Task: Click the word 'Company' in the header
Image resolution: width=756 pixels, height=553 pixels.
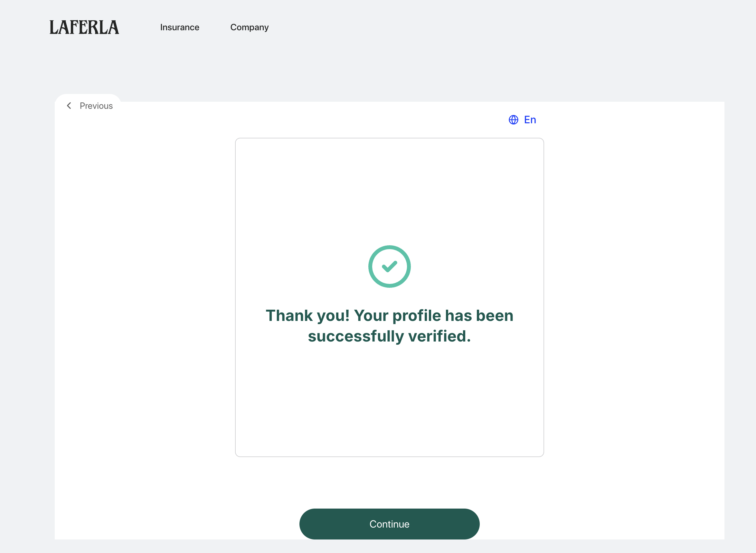Action: tap(249, 27)
